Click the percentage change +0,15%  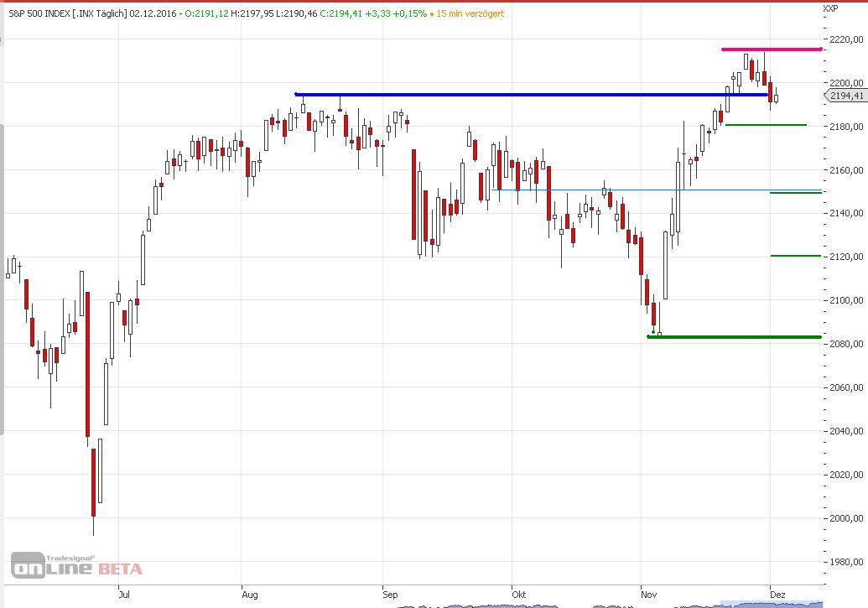tap(409, 13)
